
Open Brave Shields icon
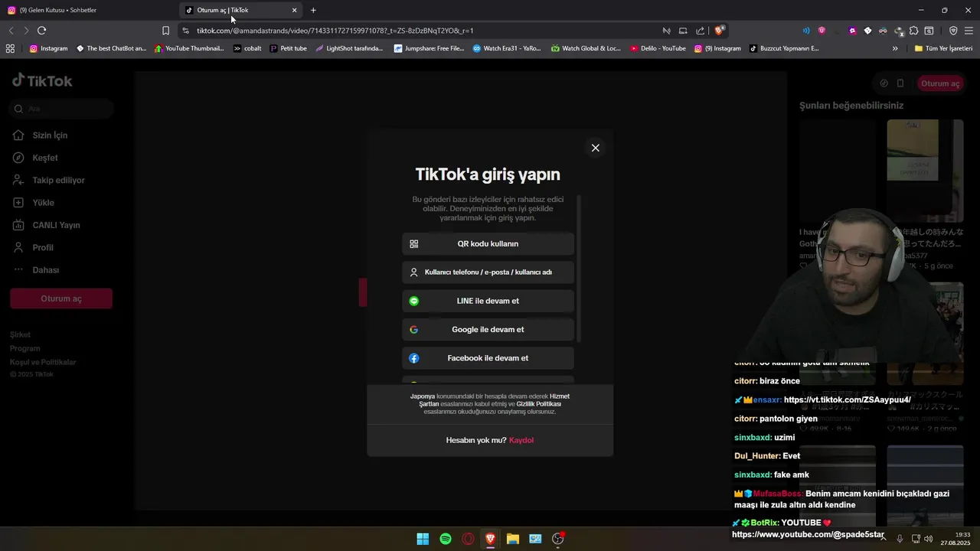[x=719, y=31]
